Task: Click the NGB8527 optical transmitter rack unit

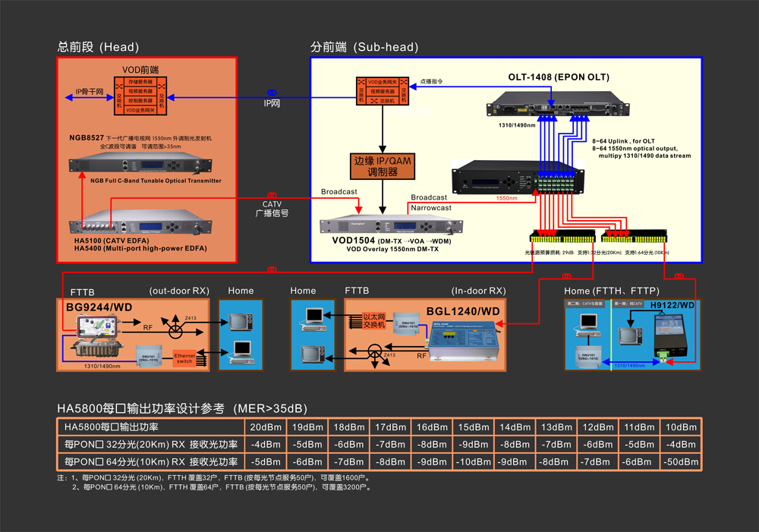Action: (140, 163)
